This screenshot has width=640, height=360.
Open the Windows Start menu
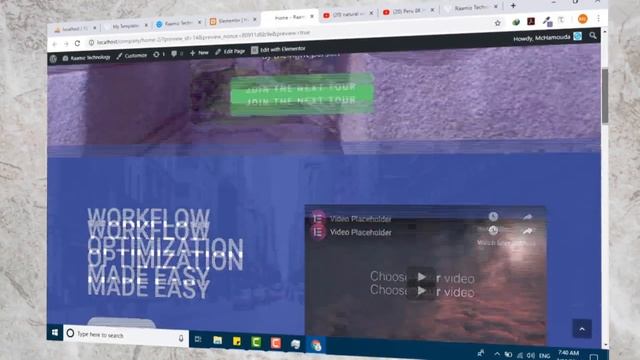coord(55,332)
